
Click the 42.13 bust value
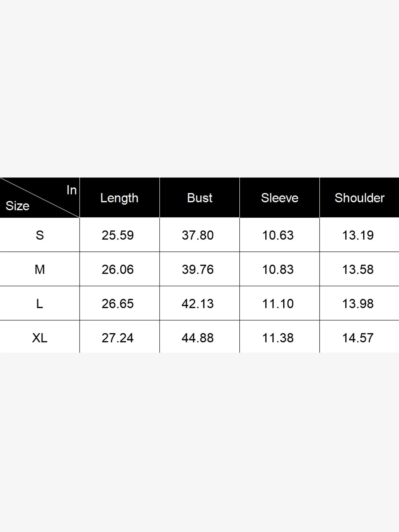(198, 304)
